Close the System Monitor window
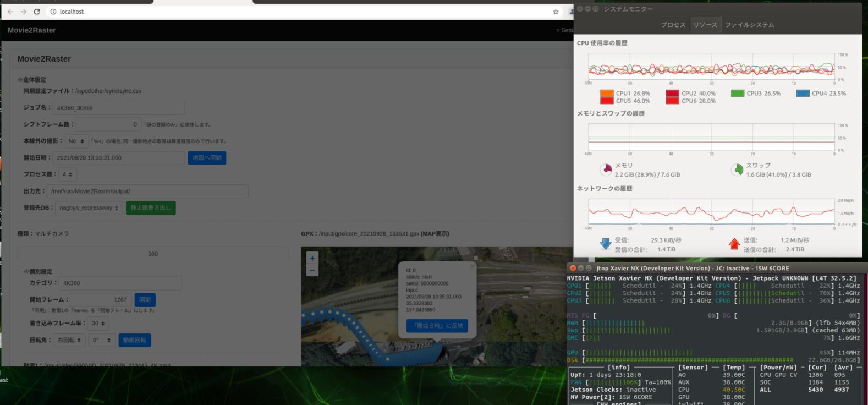The width and height of the screenshot is (868, 405). click(x=580, y=9)
